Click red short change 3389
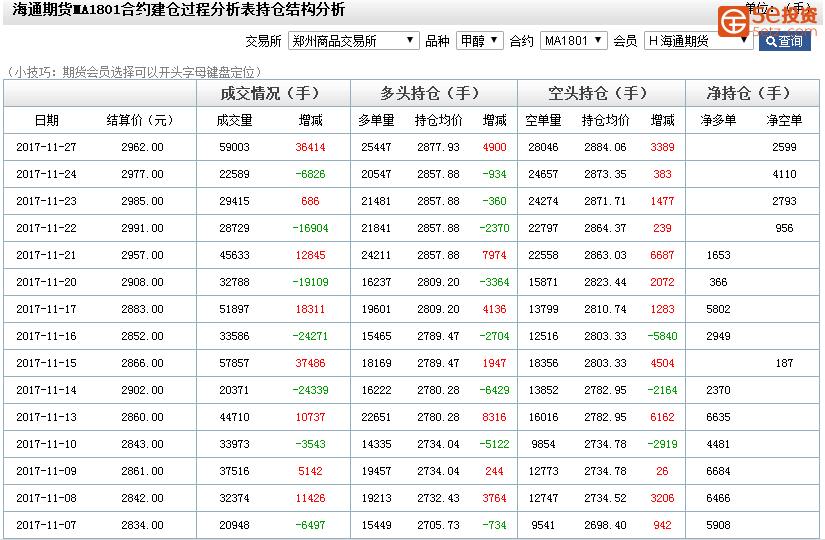Image resolution: width=825 pixels, height=540 pixels. [662, 147]
